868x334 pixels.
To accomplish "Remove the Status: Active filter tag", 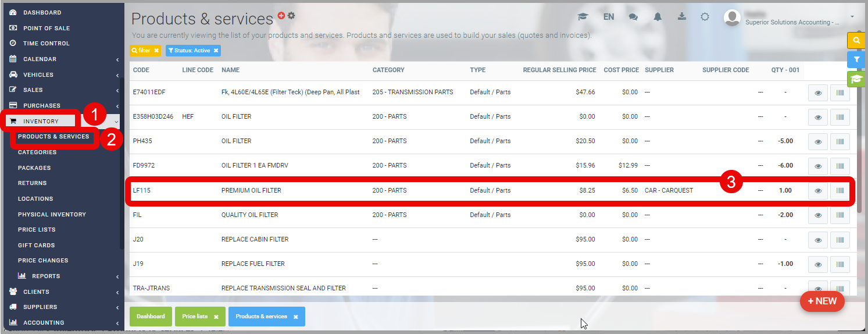I will click(x=216, y=51).
